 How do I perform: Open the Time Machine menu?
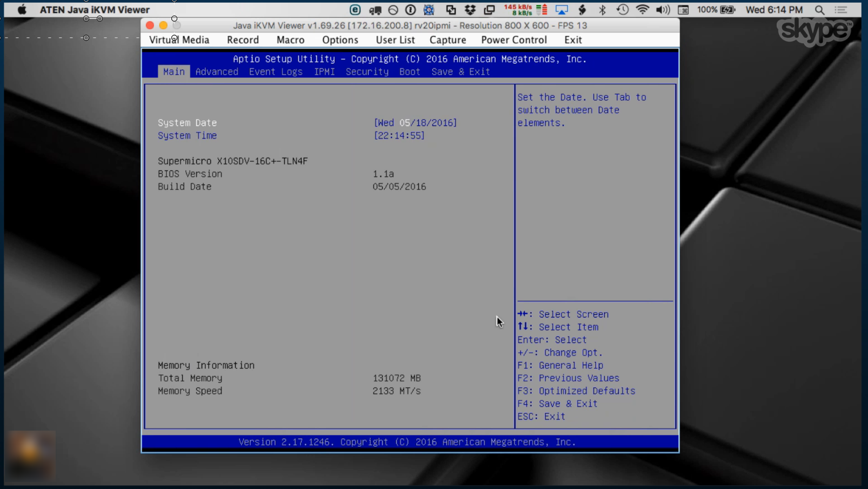pos(622,10)
